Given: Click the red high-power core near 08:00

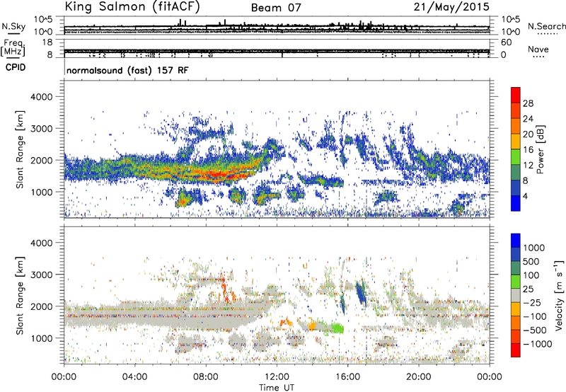Looking at the screenshot, I should 216,175.
